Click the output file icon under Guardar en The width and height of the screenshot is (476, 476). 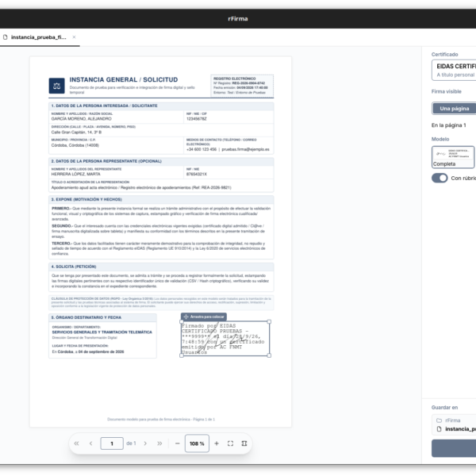(439, 429)
